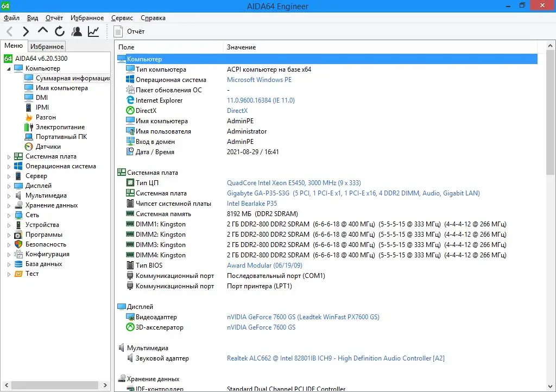
Task: Click the Безопасность shield icon in tree
Action: coord(18,244)
